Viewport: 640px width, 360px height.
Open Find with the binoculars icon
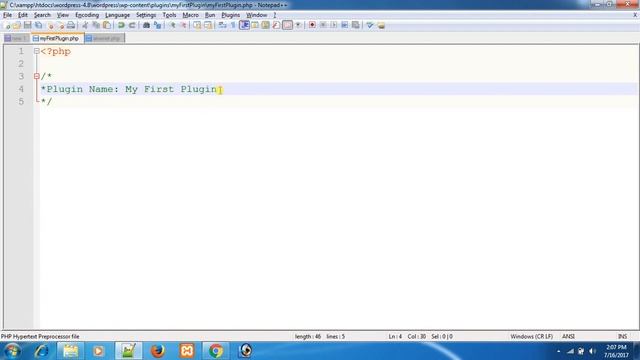point(146,25)
